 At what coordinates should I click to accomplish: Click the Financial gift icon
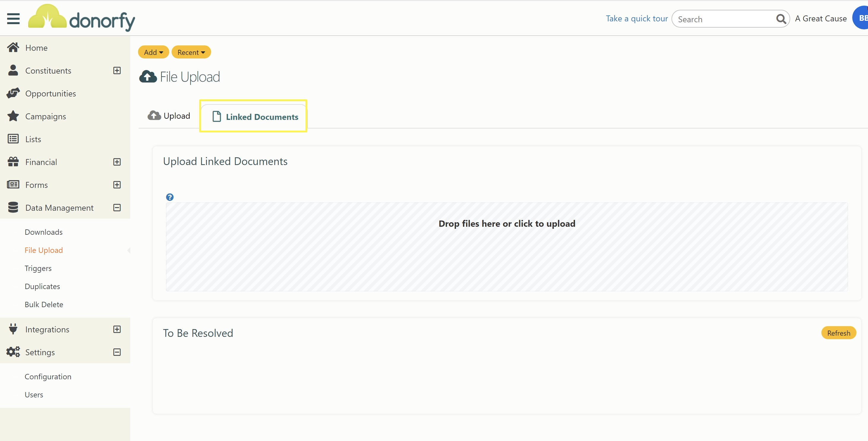(x=13, y=162)
